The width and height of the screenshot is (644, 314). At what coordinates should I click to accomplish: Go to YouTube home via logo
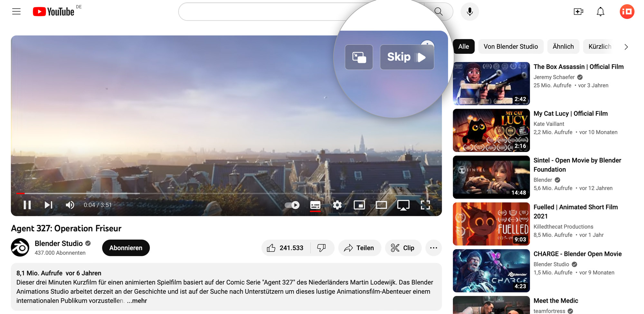coord(54,12)
